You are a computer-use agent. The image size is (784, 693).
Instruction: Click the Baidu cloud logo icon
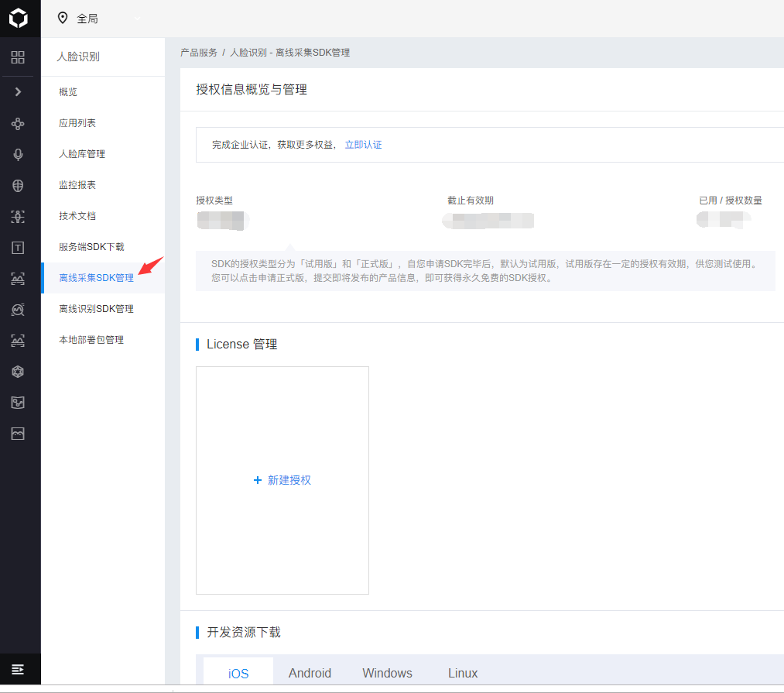click(x=19, y=19)
